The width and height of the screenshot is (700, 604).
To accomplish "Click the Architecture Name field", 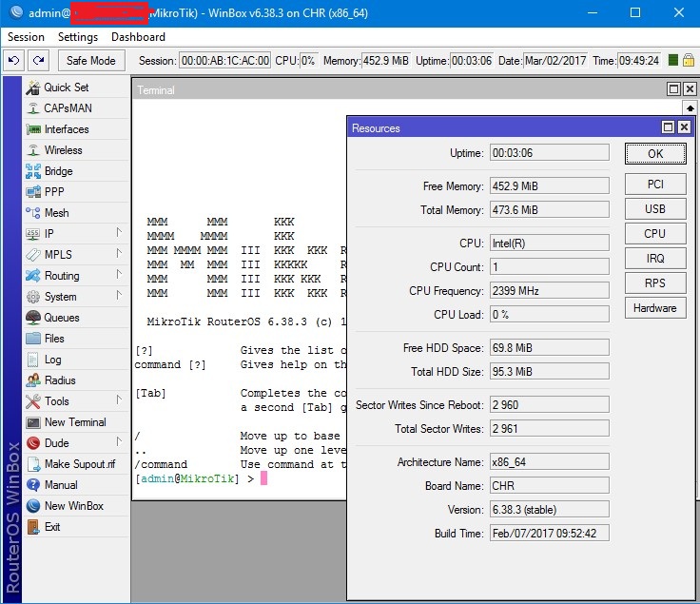I will coord(550,461).
